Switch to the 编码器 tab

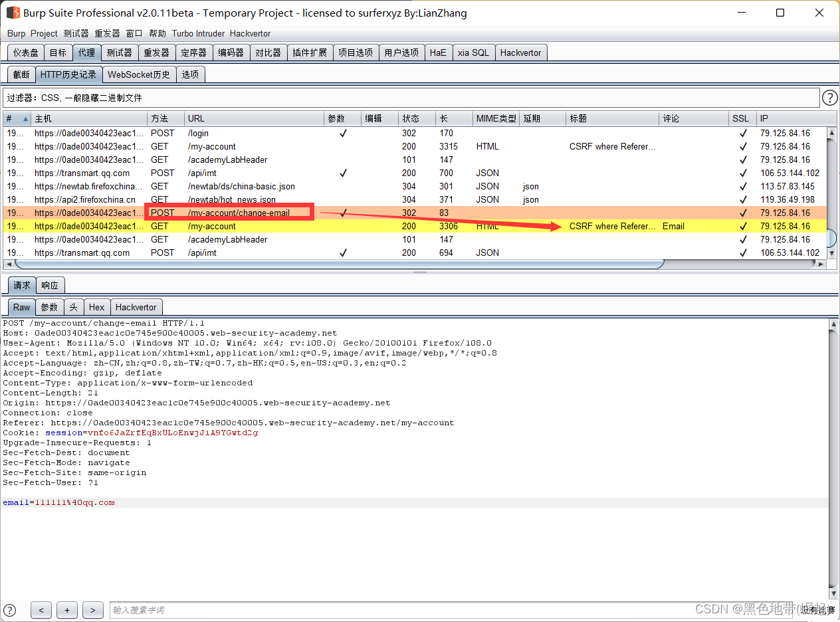231,52
